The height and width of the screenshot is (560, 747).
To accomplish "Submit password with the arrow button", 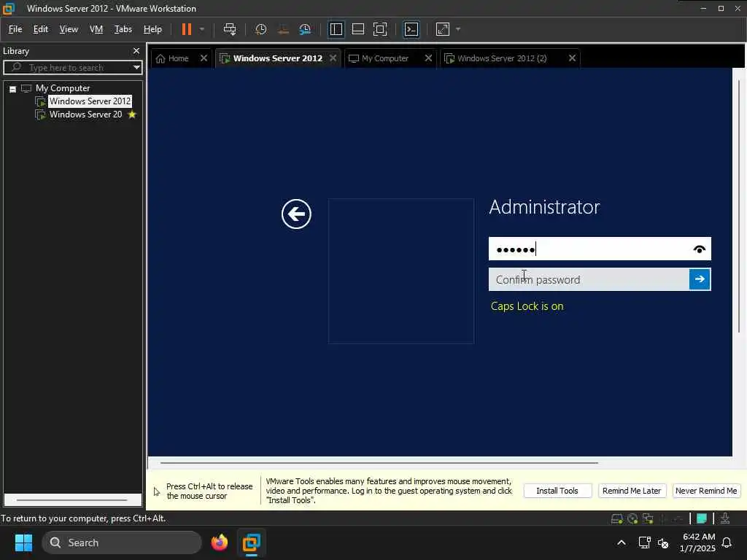I will (x=700, y=279).
